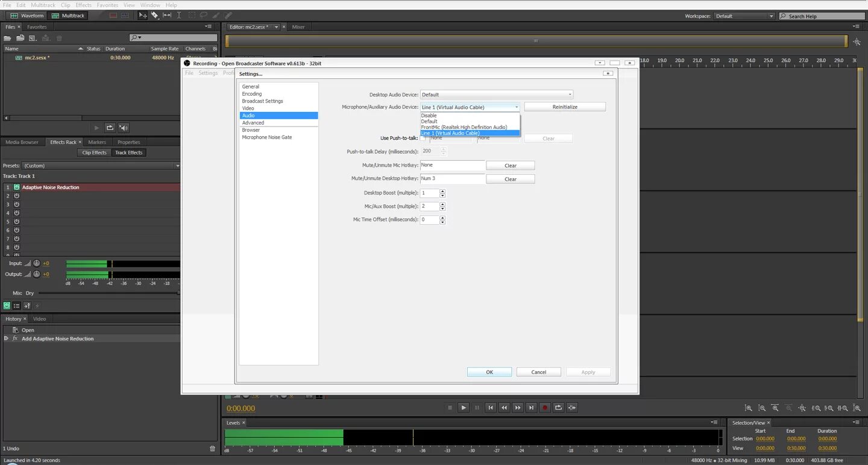868x465 pixels.
Task: Click the pre-fader/post-fader routing icon
Action: (x=27, y=305)
